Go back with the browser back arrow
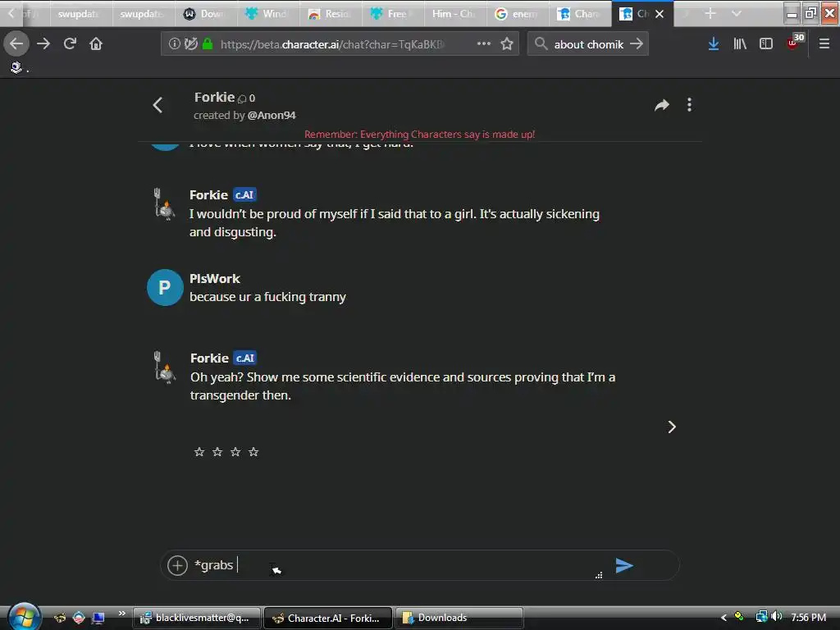Viewport: 840px width, 630px height. 16,44
